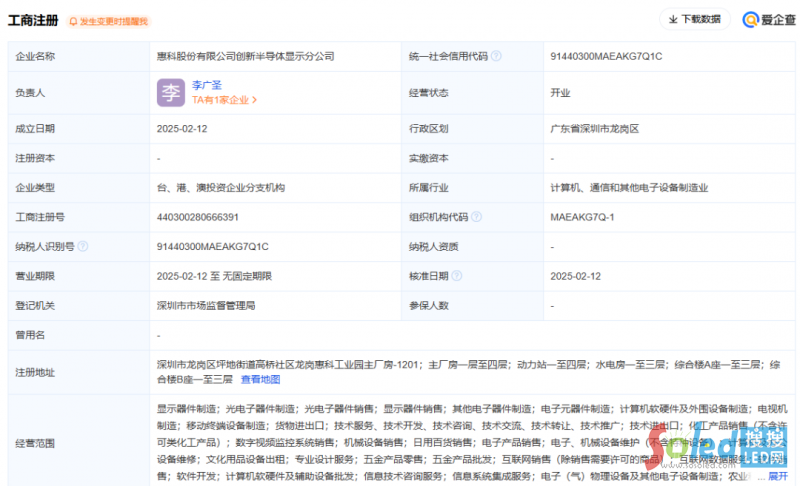Click the 下载数据 download button

coord(695,19)
